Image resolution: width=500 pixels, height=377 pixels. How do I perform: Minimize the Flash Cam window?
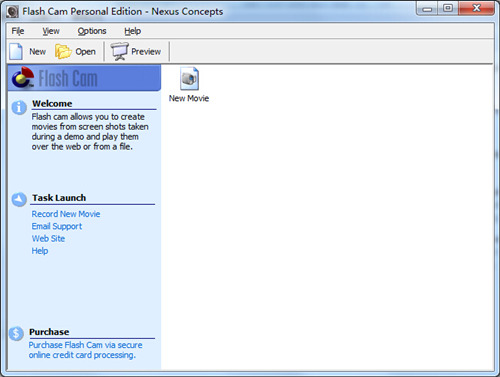[x=427, y=9]
